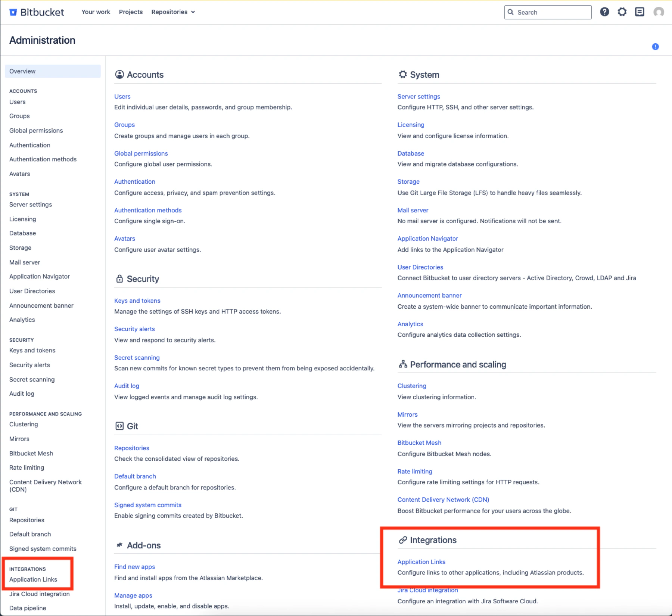Open the inbox/notes icon in header
The width and height of the screenshot is (672, 616).
640,12
